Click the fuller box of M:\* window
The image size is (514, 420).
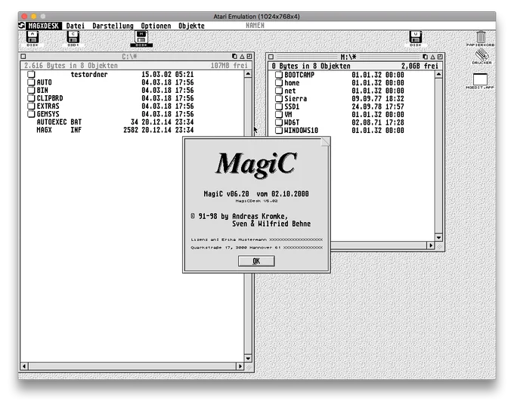tap(440, 57)
